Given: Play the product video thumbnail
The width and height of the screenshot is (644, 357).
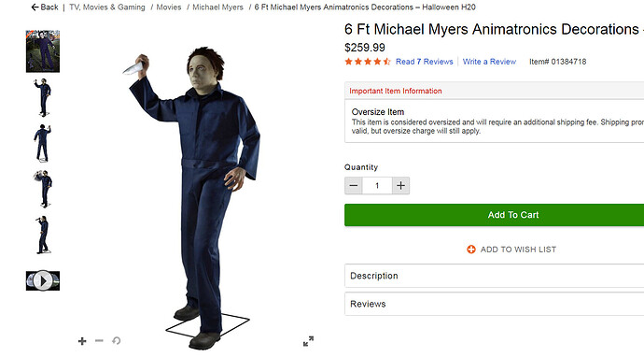Looking at the screenshot, I should tap(43, 281).
